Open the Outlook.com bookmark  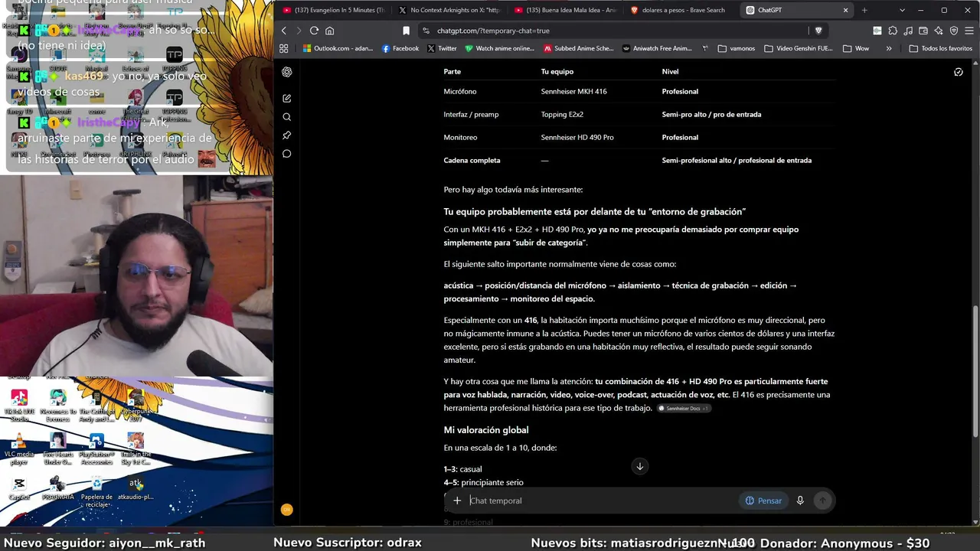338,48
